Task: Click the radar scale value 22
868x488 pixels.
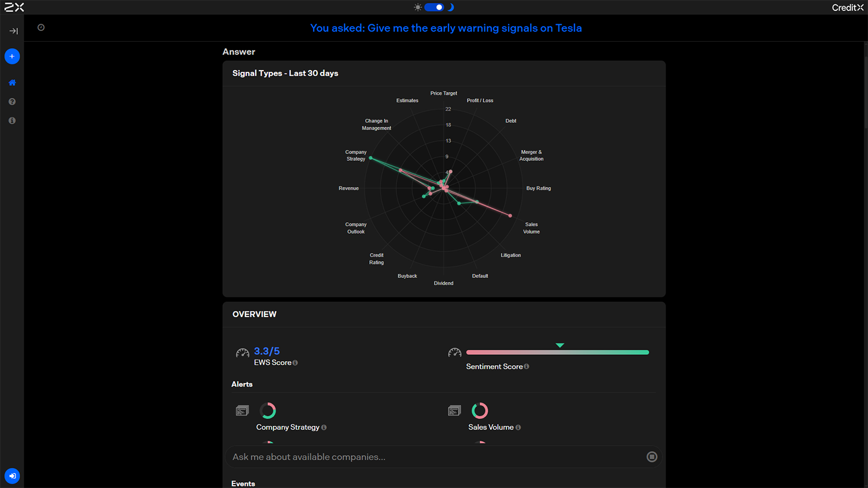Action: pyautogui.click(x=448, y=109)
